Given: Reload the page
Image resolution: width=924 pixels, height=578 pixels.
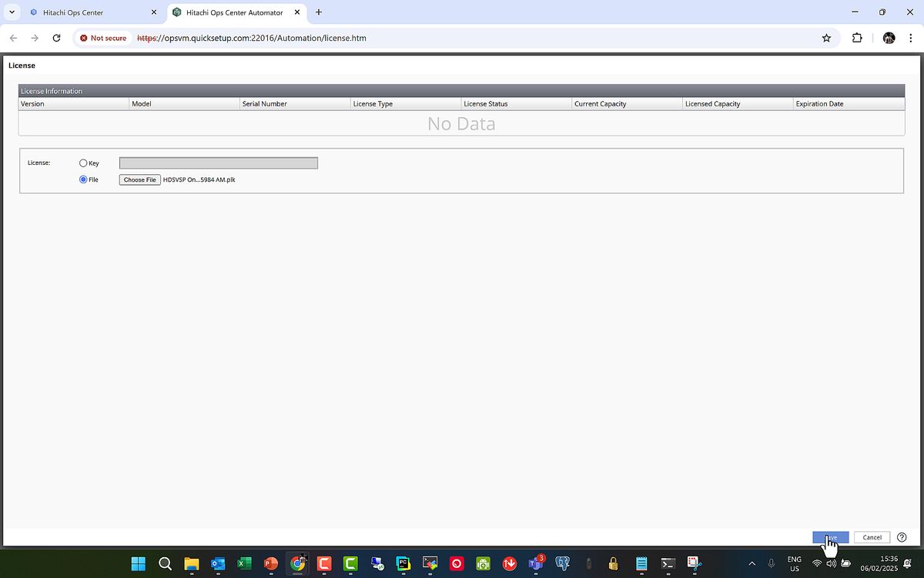Looking at the screenshot, I should tap(56, 38).
